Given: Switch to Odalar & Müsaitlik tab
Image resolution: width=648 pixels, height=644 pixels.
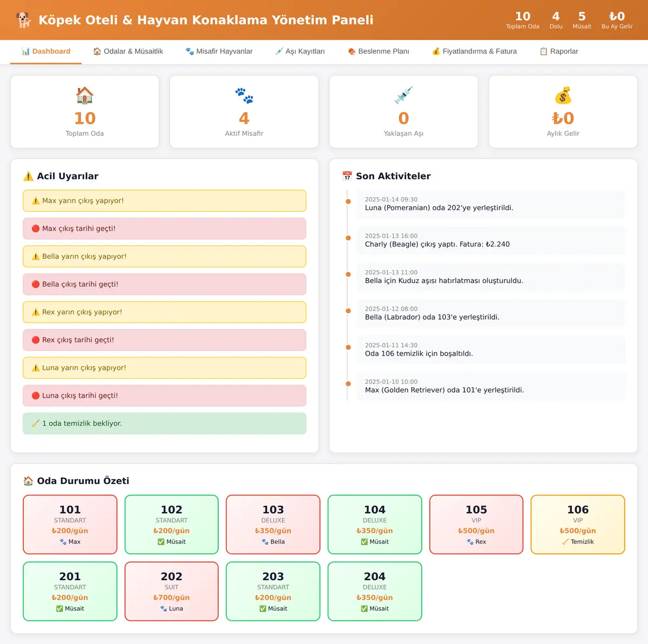Looking at the screenshot, I should (x=128, y=51).
